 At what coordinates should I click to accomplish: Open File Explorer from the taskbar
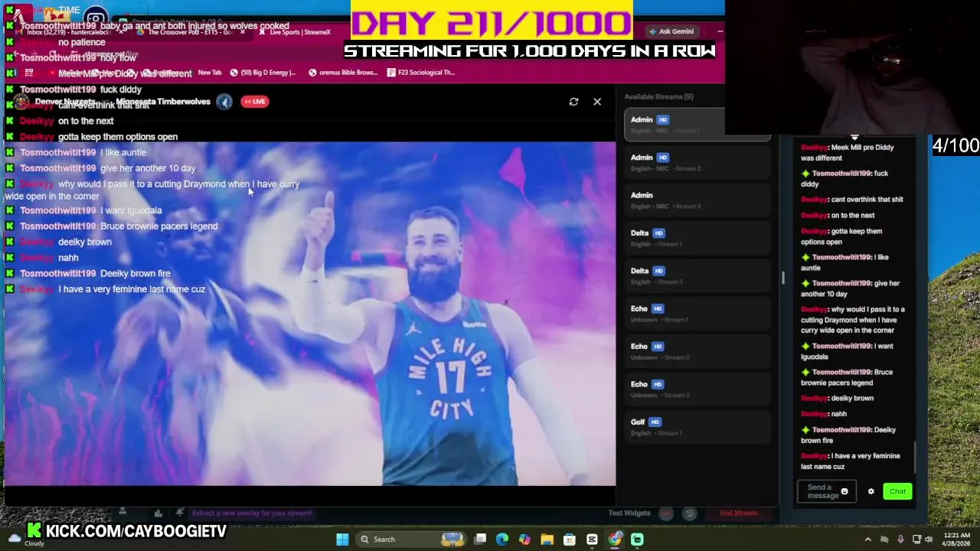click(x=547, y=540)
